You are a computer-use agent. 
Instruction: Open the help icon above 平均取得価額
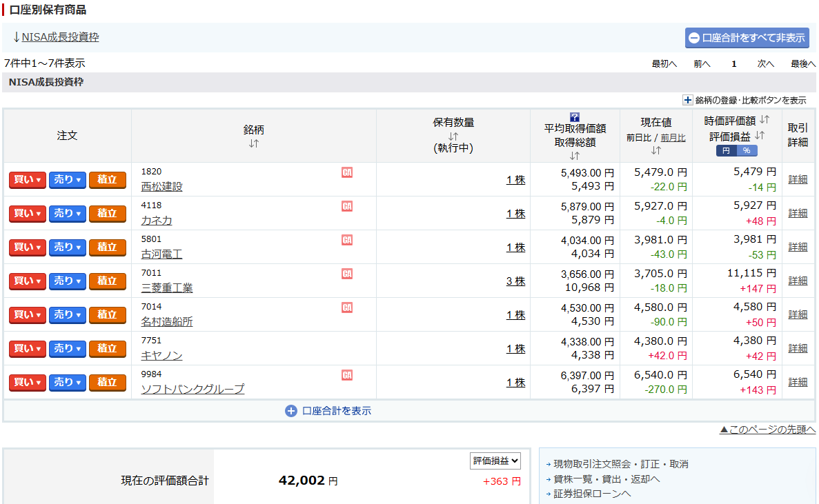[x=575, y=117]
